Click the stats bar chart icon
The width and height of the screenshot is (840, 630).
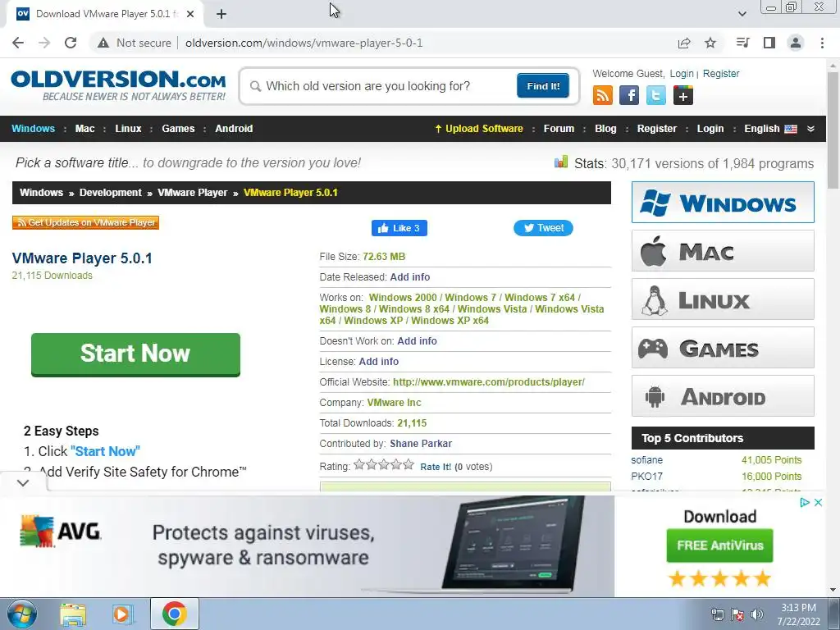click(x=561, y=162)
